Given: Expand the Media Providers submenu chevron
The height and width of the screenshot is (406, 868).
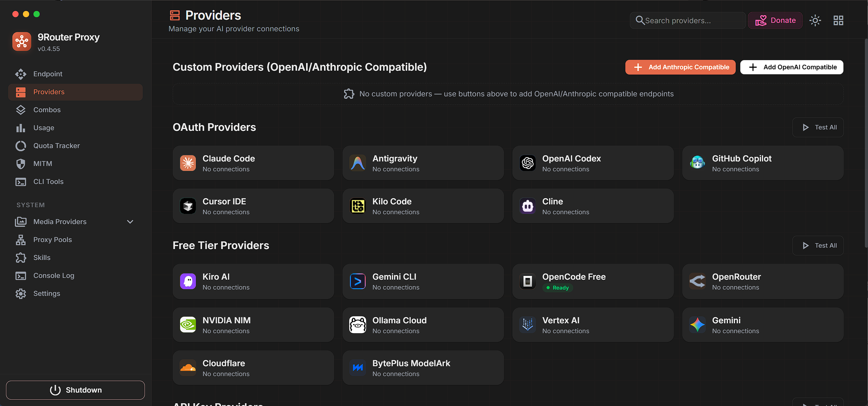Looking at the screenshot, I should point(130,222).
